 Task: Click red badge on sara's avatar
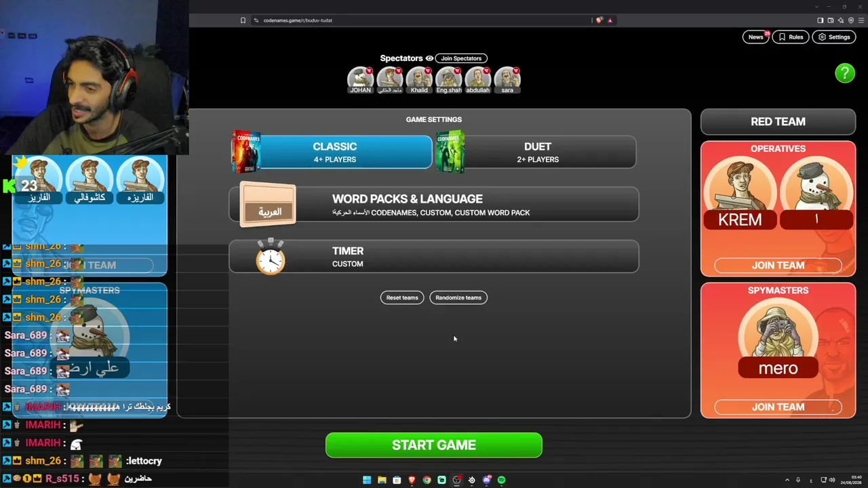pos(516,70)
